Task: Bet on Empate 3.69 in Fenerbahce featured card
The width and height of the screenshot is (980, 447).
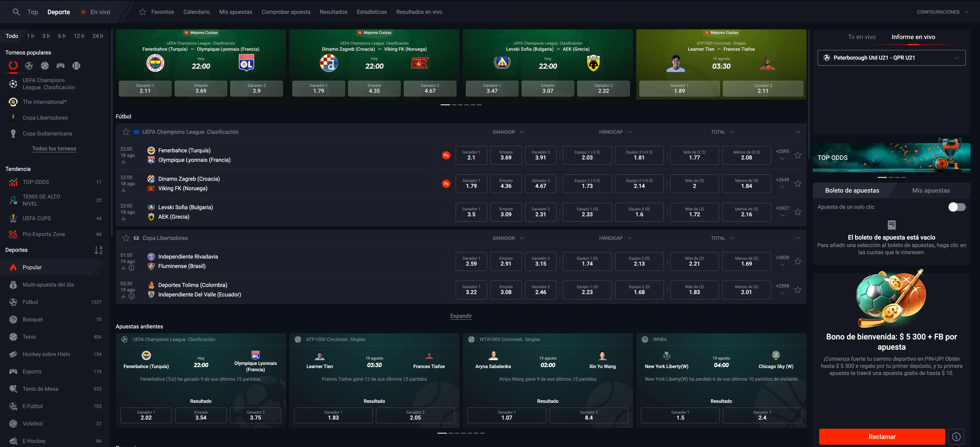Action: pyautogui.click(x=201, y=88)
